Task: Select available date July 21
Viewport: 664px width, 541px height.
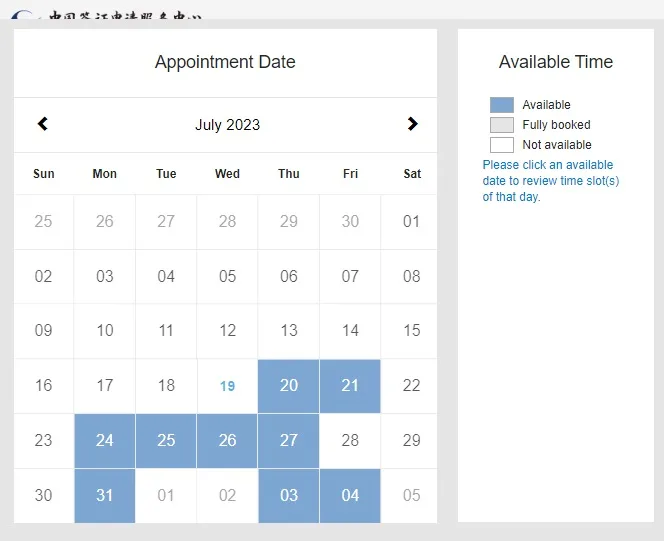Action: pos(350,386)
